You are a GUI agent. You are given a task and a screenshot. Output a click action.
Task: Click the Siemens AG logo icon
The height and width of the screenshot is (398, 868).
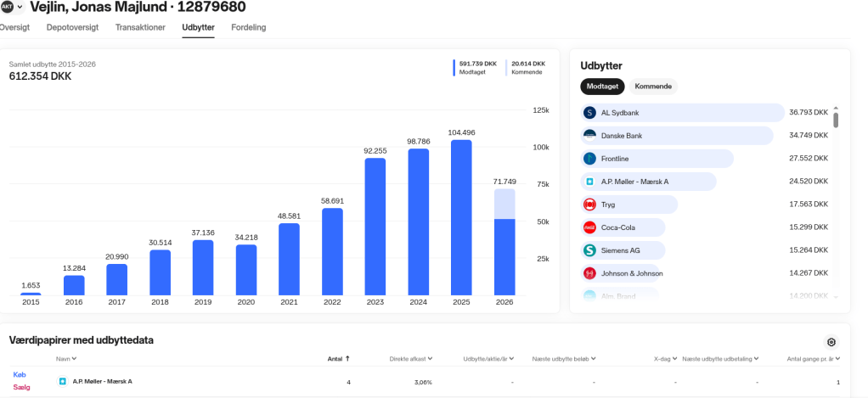tap(589, 250)
